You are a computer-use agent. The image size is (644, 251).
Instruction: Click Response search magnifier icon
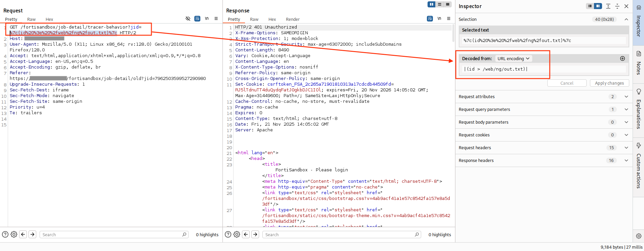[x=417, y=235]
